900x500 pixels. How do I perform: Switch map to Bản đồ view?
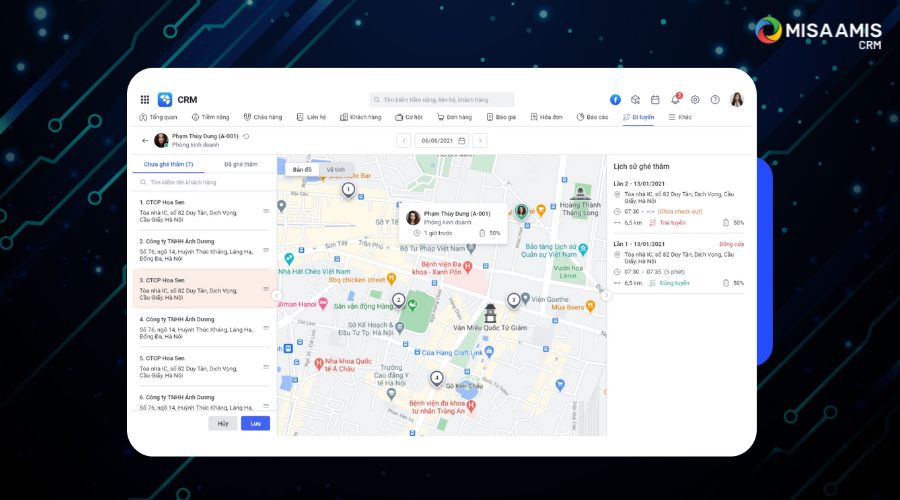coord(302,170)
